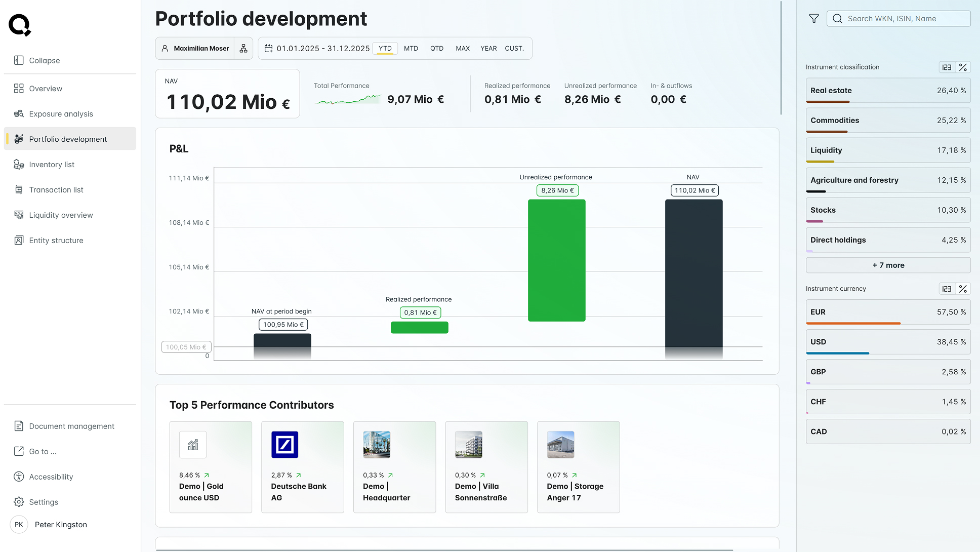Go to Liquidity overview

point(61,215)
